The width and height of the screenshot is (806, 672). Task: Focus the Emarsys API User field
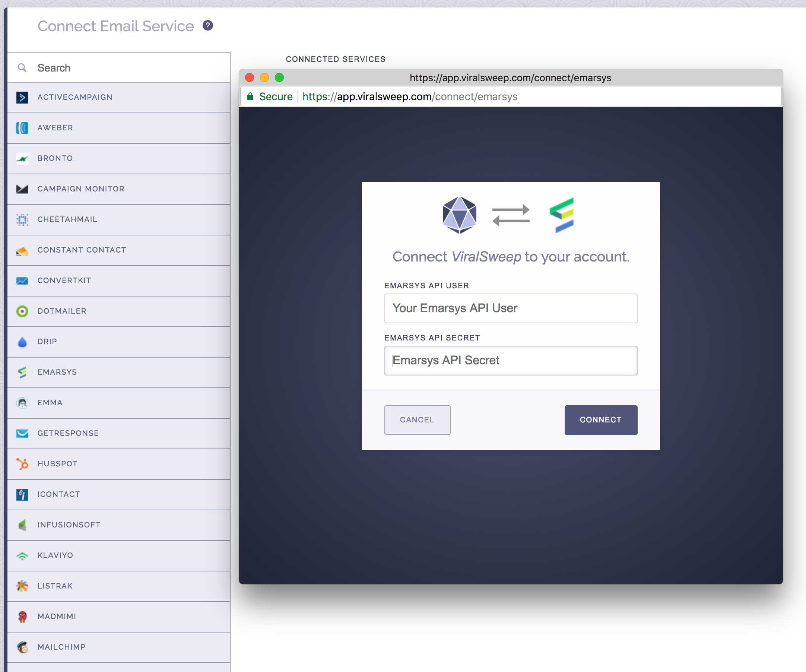511,308
